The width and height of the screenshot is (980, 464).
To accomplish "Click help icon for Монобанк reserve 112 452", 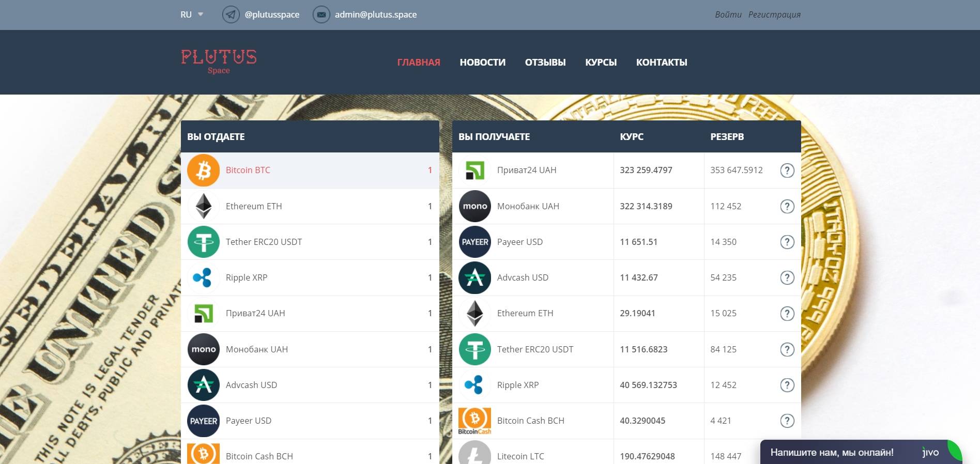I will click(x=787, y=206).
